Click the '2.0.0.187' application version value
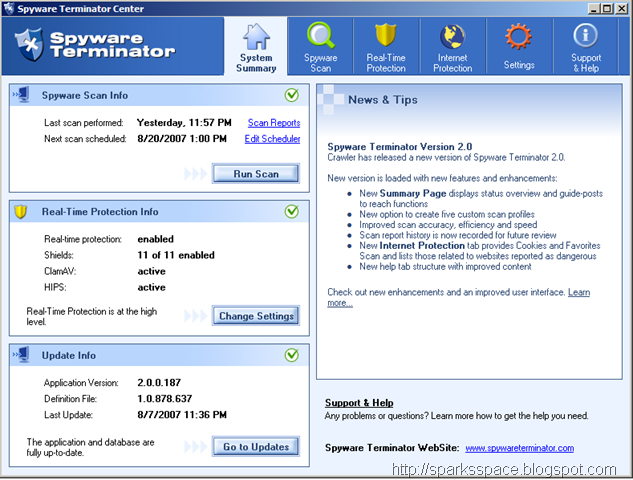Viewport: 633px width, 480px height. click(x=159, y=382)
